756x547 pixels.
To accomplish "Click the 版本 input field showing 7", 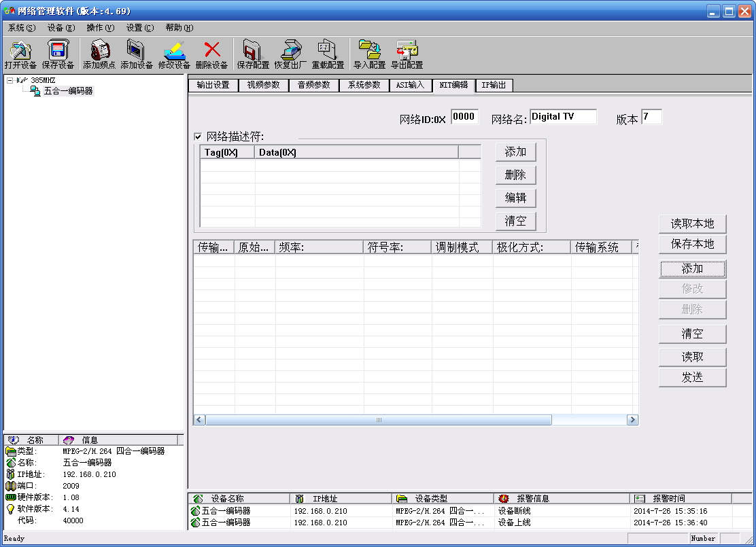I will [x=651, y=117].
